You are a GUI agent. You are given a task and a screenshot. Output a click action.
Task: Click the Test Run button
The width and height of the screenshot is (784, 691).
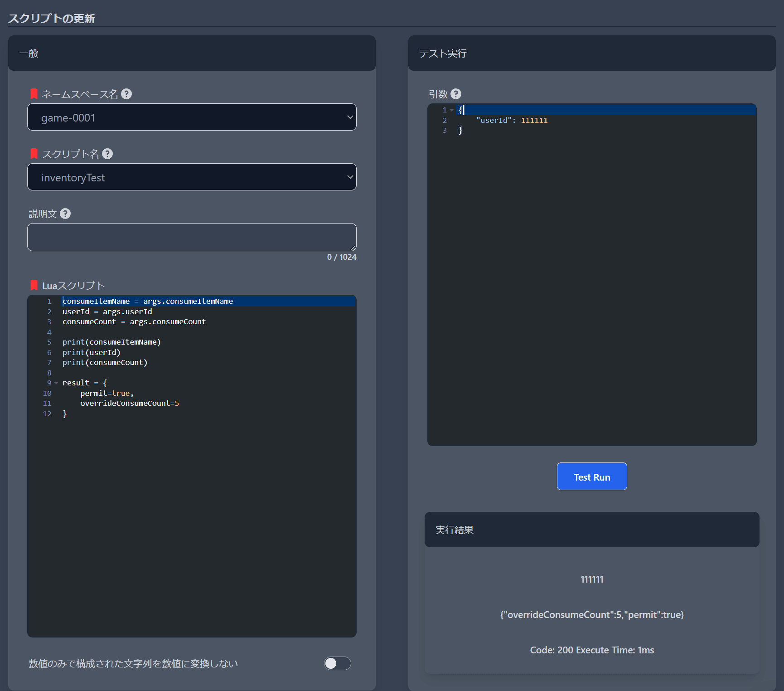(592, 476)
